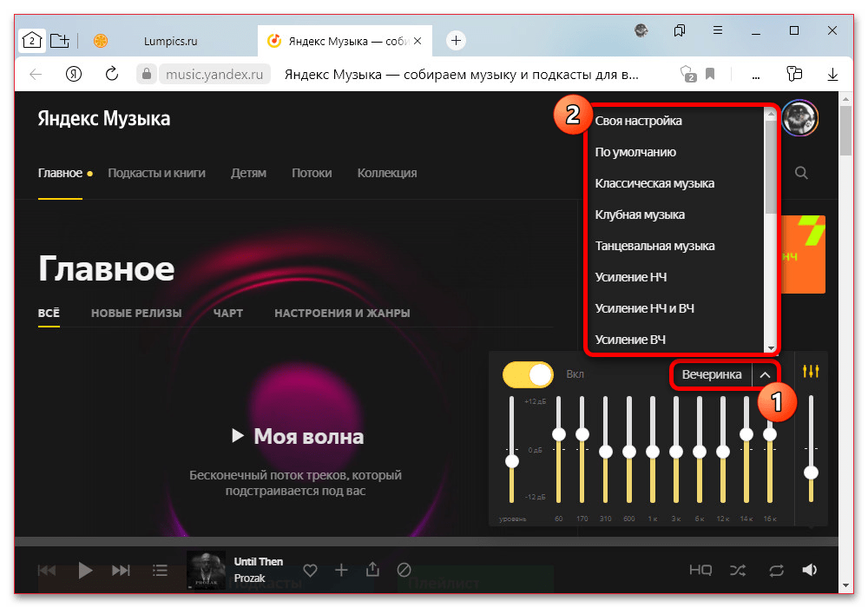The height and width of the screenshot is (608, 868).
Task: Open the equalizer settings sliders icon
Action: pos(811,372)
